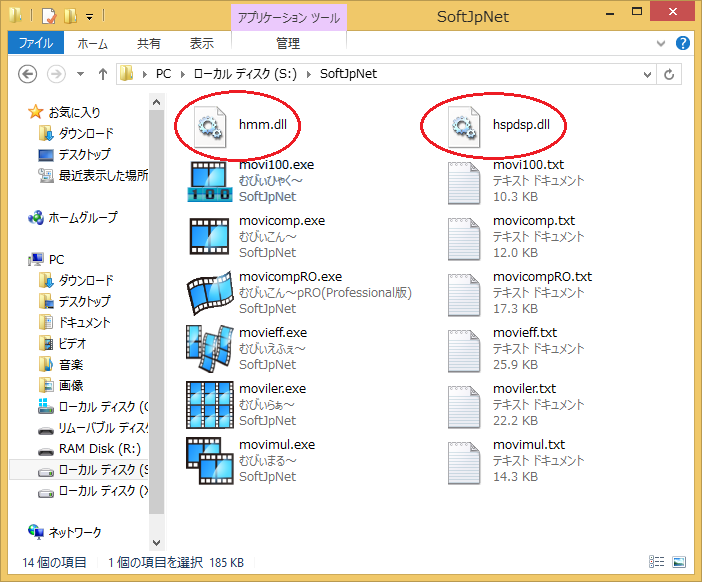Click movi100.exe file name text
The width and height of the screenshot is (702, 582).
click(276, 165)
